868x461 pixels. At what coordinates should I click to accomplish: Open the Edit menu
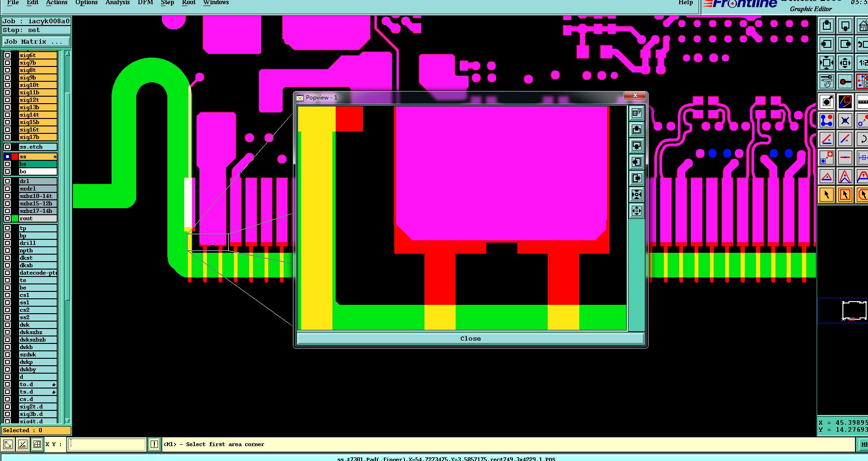(x=33, y=2)
